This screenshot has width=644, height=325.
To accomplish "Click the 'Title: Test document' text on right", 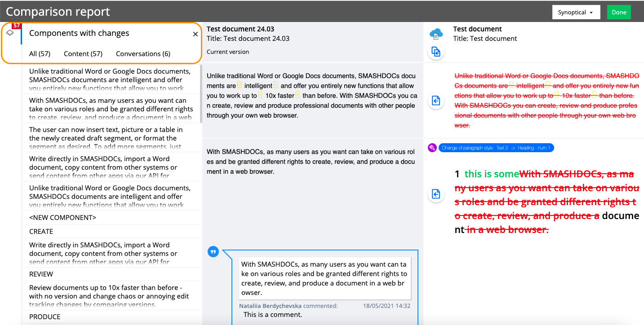I will click(x=485, y=39).
